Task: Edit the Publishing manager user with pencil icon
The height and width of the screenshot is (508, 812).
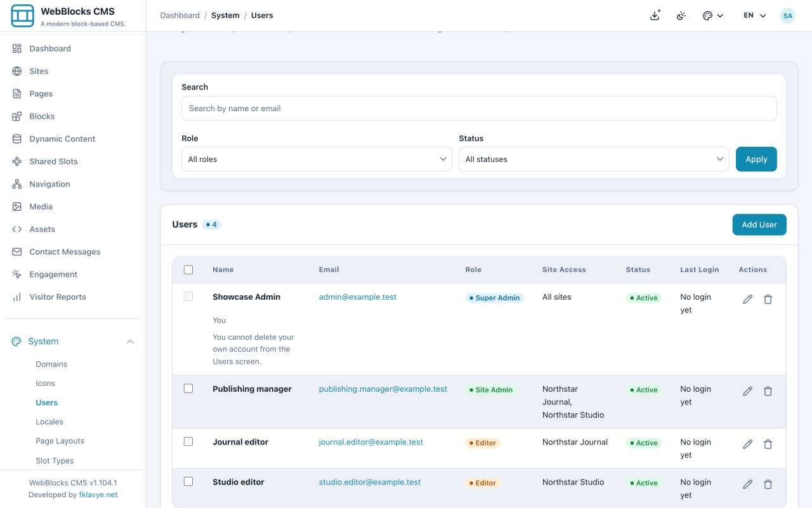Action: point(748,391)
